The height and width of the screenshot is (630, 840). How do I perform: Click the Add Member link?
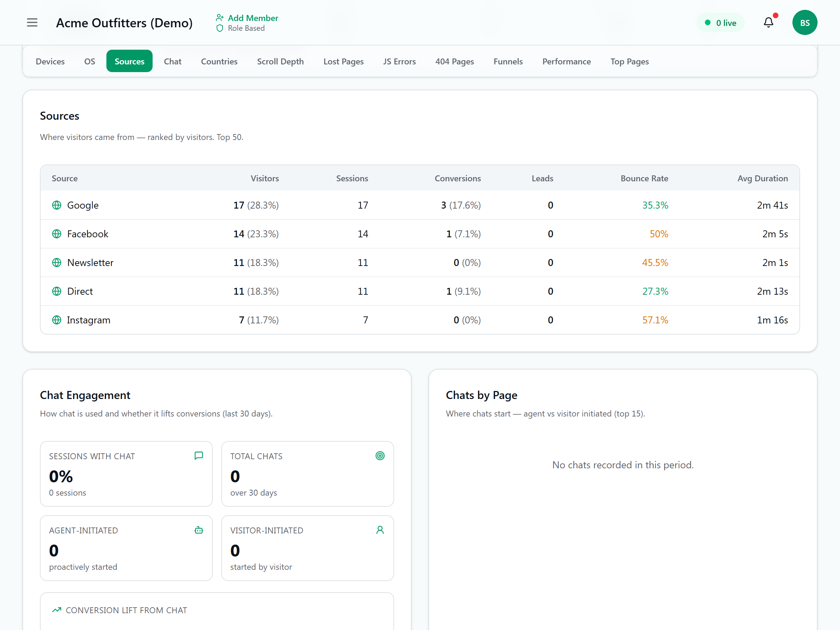[253, 18]
